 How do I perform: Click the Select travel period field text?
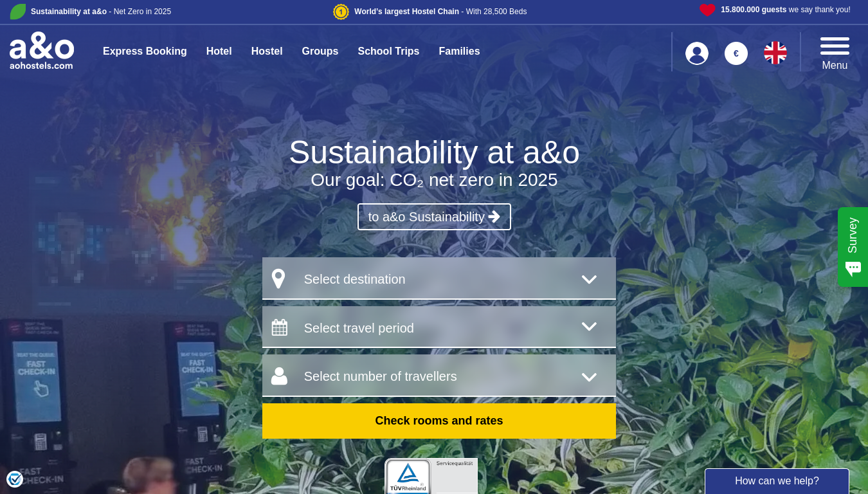point(359,328)
